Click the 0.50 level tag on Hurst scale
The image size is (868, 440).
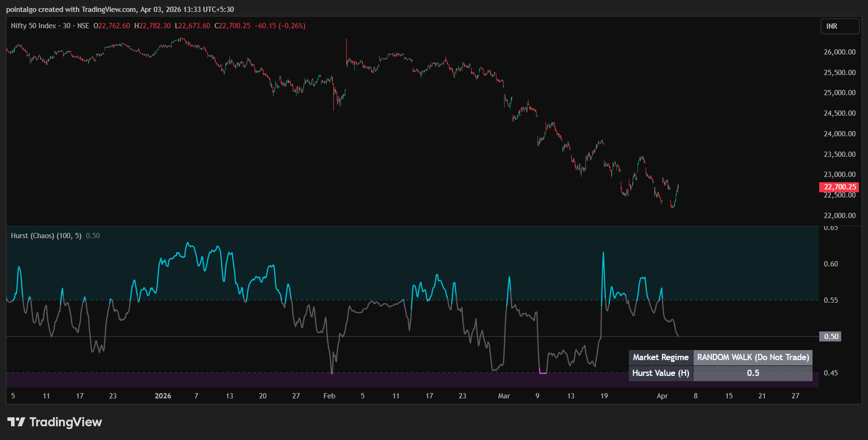[830, 336]
